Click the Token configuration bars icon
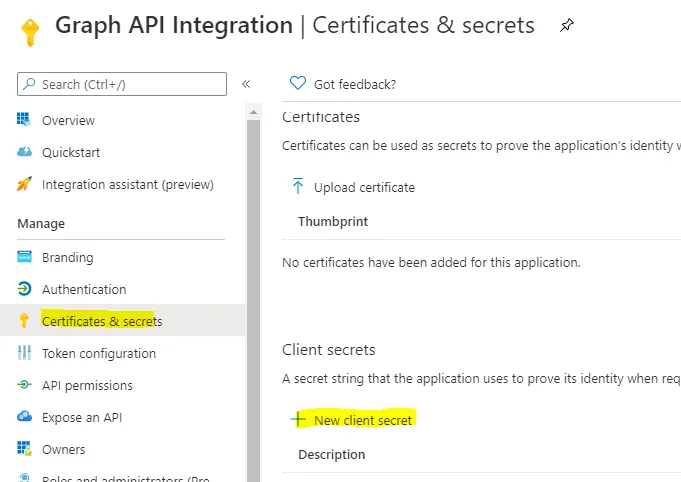Viewport: 681px width, 482px height. tap(24, 353)
